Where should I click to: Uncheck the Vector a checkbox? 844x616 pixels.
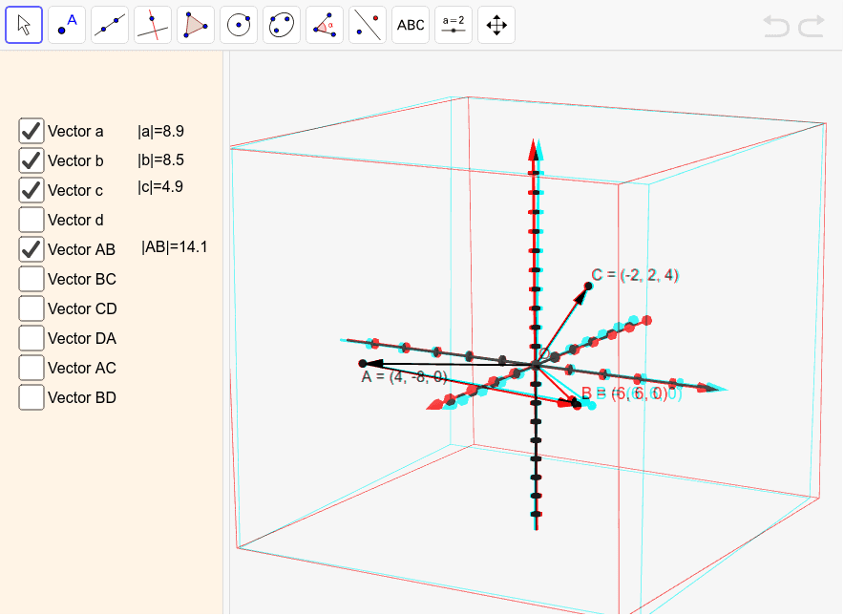32,131
